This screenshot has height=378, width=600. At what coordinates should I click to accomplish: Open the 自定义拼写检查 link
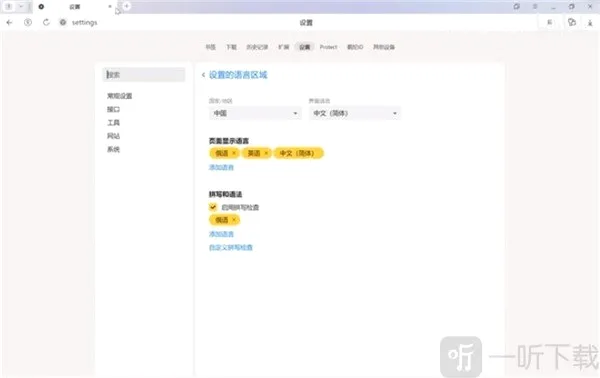(231, 248)
